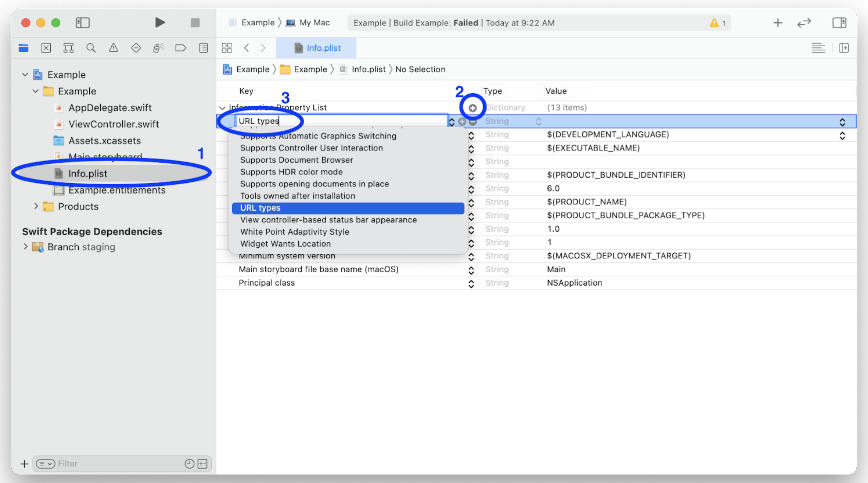Collapse the Example project root
The height and width of the screenshot is (483, 868).
[x=25, y=75]
